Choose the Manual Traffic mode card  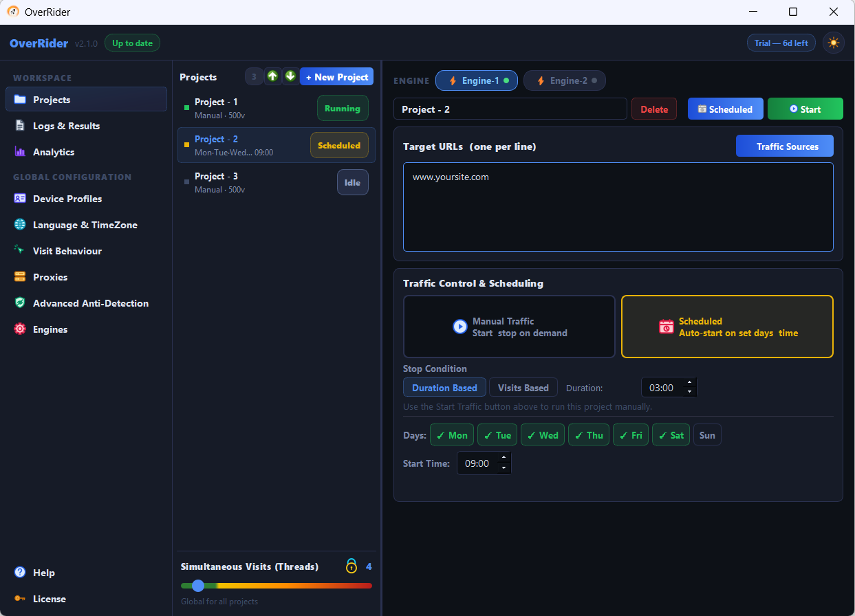coord(509,327)
